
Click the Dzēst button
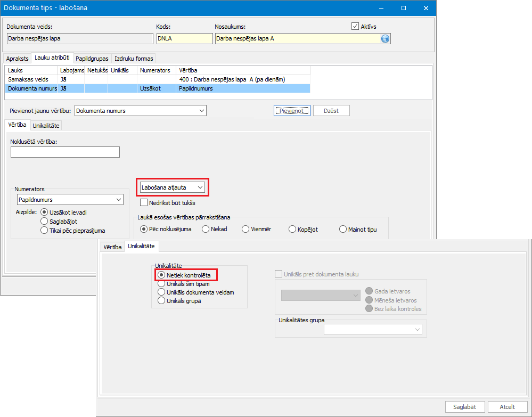[331, 111]
